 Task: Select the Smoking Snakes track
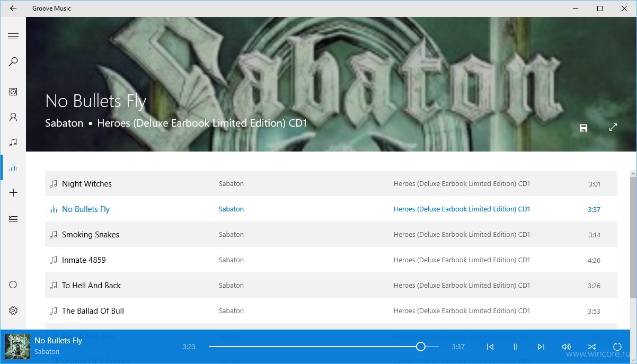pyautogui.click(x=331, y=235)
